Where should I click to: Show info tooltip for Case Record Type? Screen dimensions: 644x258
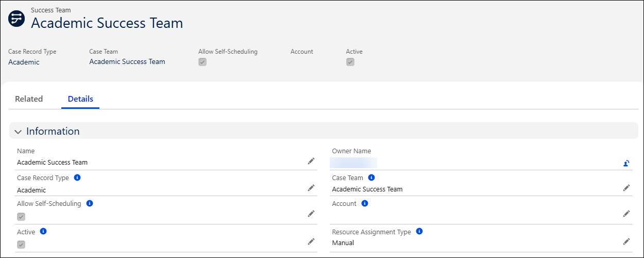pyautogui.click(x=77, y=178)
